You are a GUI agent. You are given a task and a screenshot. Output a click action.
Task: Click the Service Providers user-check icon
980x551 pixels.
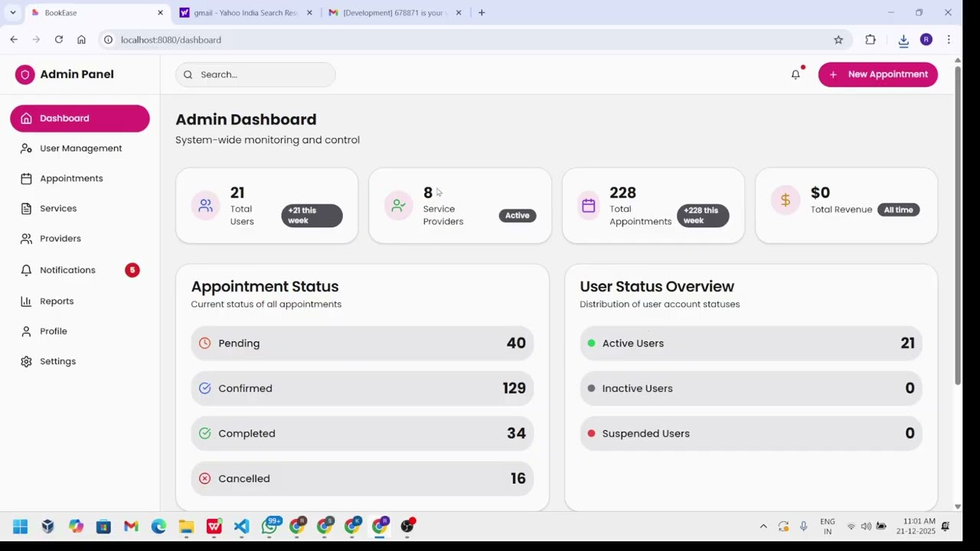coord(398,206)
